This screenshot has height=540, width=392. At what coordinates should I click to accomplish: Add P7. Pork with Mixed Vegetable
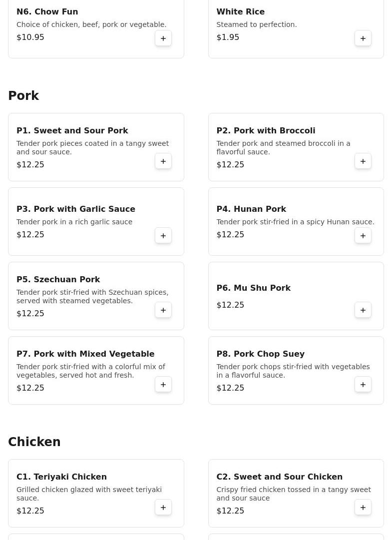pyautogui.click(x=163, y=385)
